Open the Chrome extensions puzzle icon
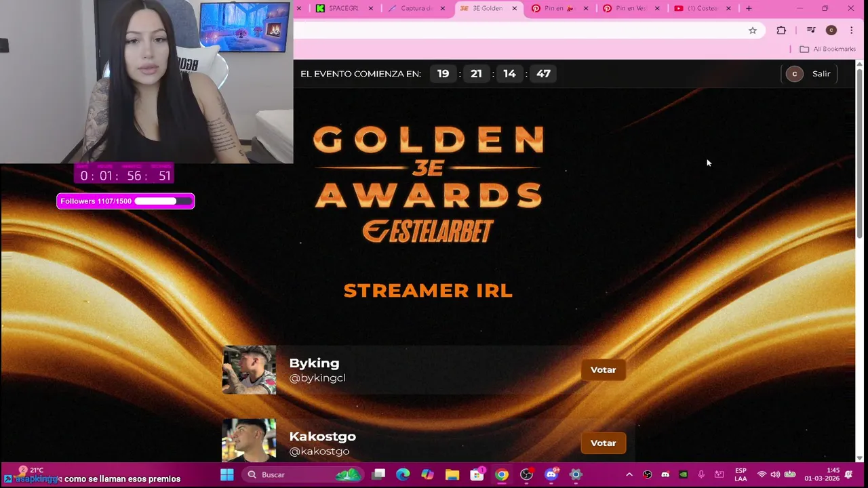 pos(781,30)
